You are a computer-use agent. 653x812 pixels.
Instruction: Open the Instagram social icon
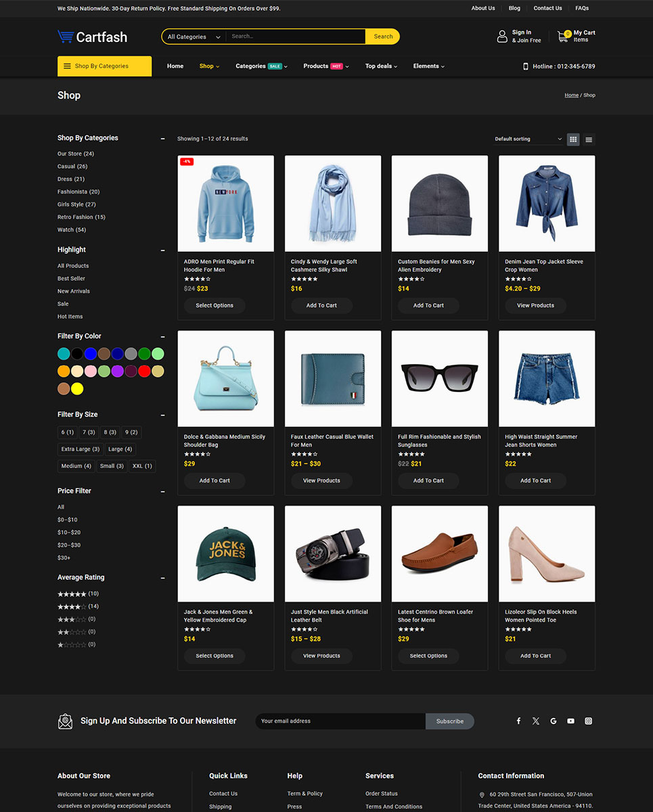pos(588,721)
